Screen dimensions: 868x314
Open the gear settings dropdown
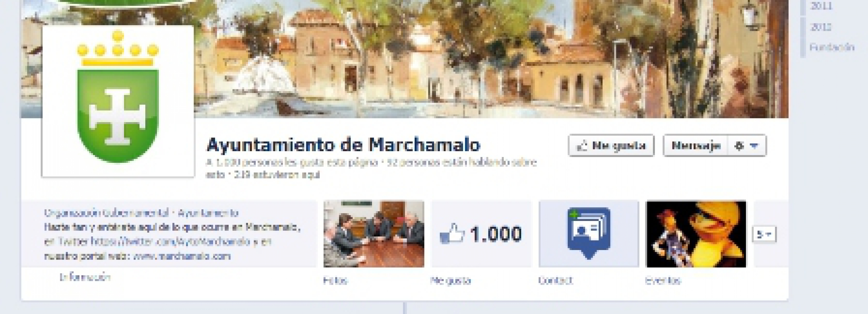[x=747, y=146]
